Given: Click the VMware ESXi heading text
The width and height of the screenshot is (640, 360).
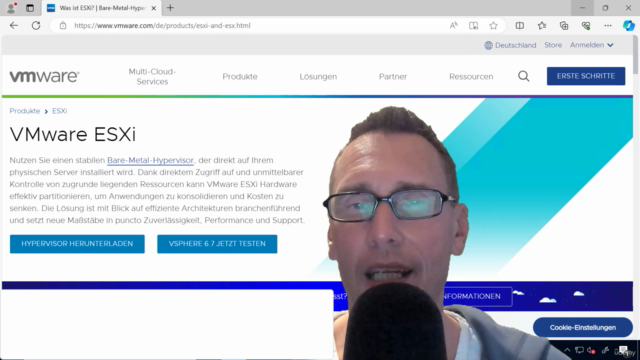Looking at the screenshot, I should [x=73, y=134].
